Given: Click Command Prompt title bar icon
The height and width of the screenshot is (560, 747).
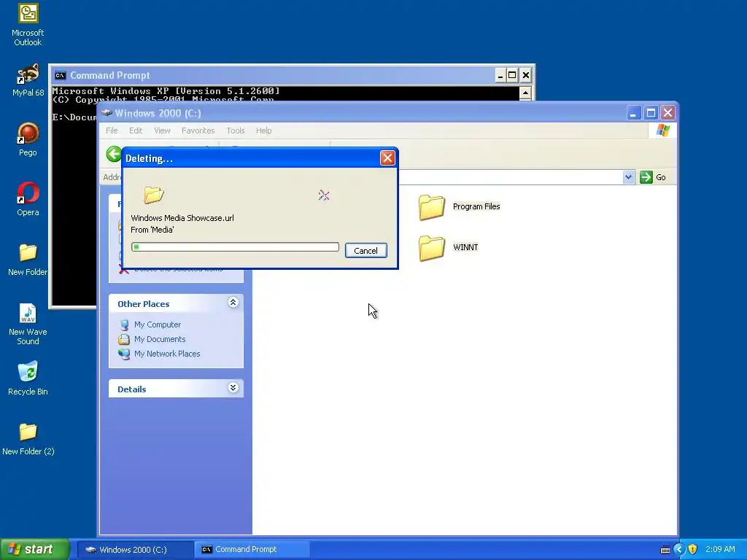Looking at the screenshot, I should coord(60,75).
